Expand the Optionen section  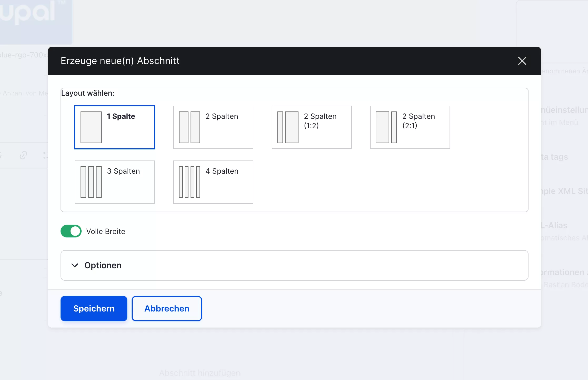(x=294, y=265)
